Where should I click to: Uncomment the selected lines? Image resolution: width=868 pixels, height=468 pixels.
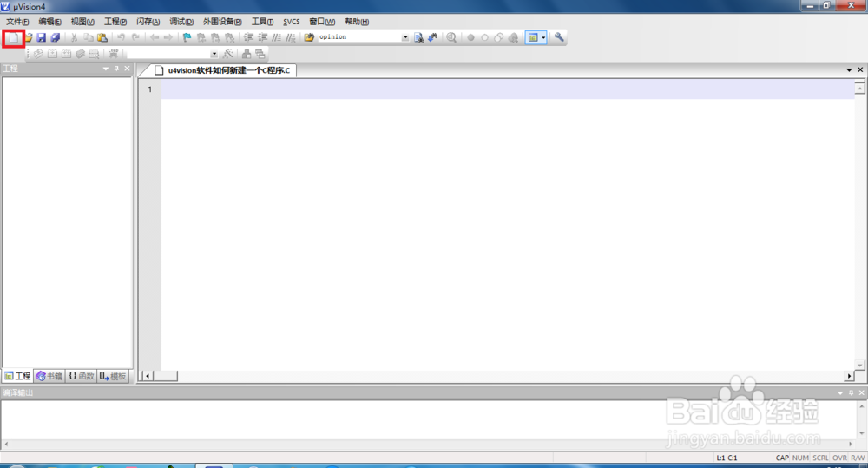[290, 37]
